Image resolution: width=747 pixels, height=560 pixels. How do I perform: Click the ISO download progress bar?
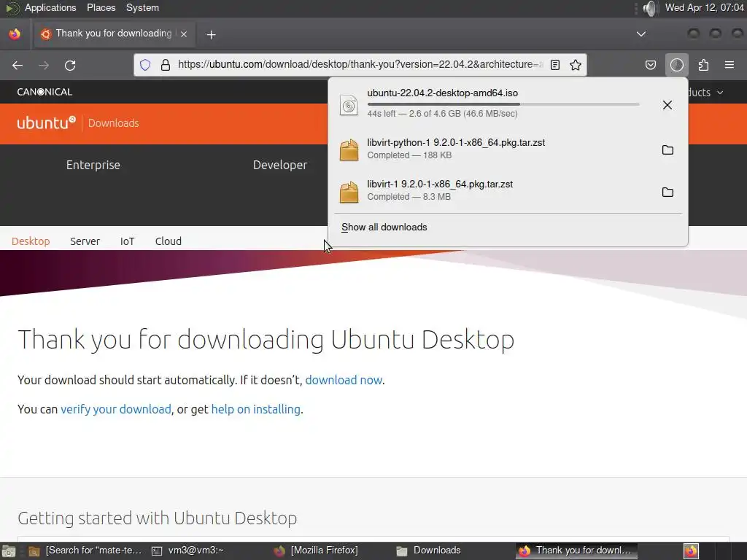pos(503,104)
